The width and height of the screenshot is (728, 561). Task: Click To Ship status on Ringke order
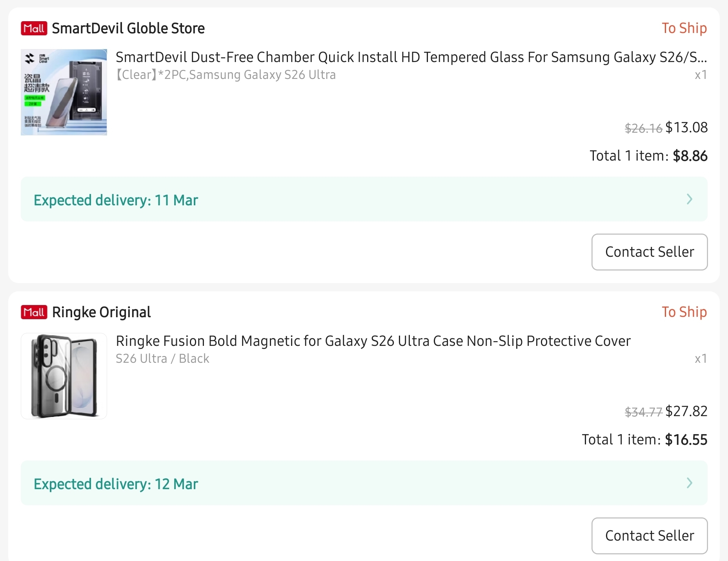pos(684,312)
